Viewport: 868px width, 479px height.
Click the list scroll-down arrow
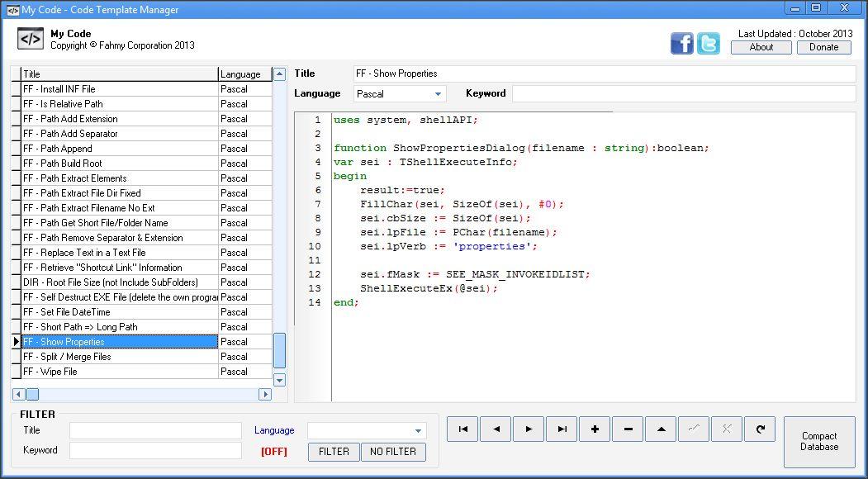tap(279, 380)
